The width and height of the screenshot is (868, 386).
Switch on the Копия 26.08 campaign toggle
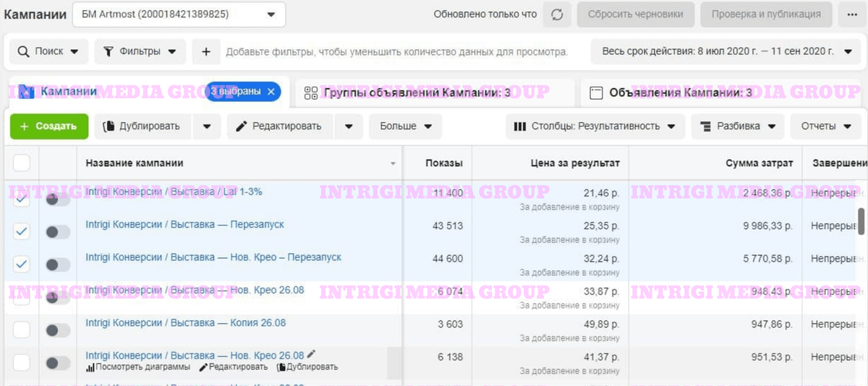(58, 330)
